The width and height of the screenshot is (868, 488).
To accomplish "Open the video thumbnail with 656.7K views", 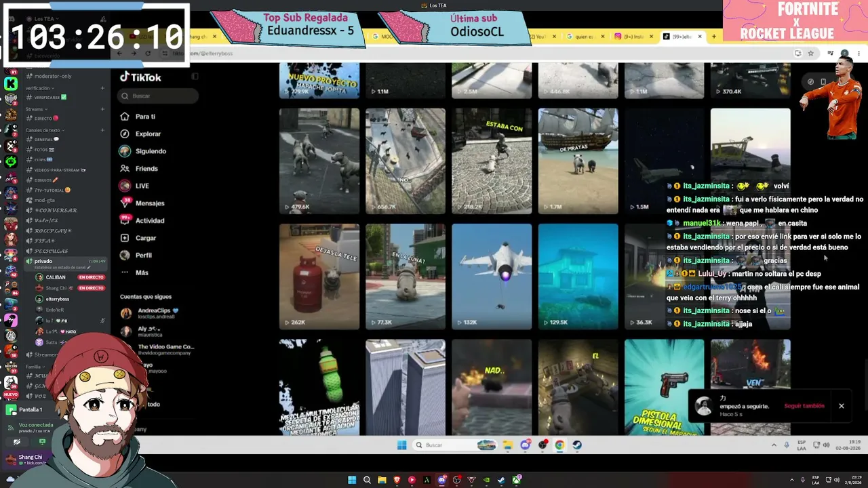I will (406, 161).
